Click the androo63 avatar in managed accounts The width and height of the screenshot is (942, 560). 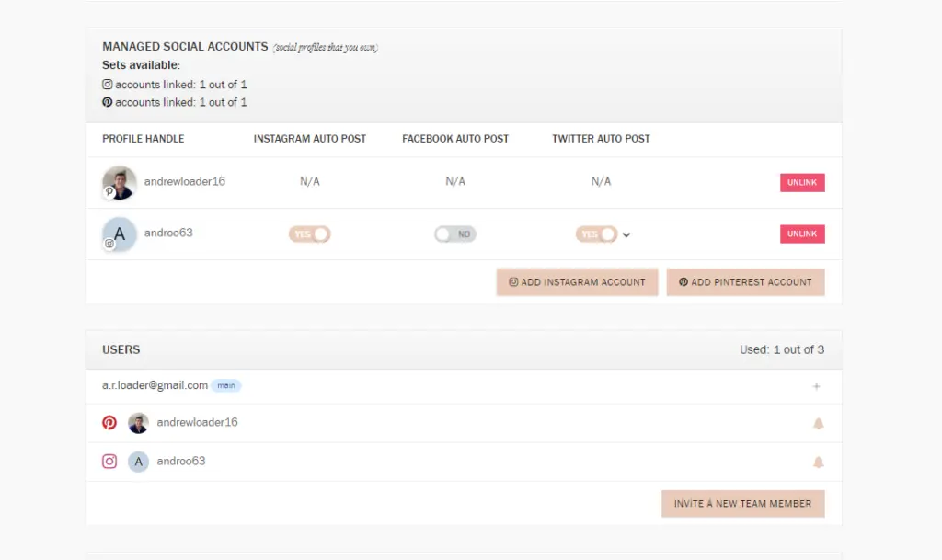[120, 234]
